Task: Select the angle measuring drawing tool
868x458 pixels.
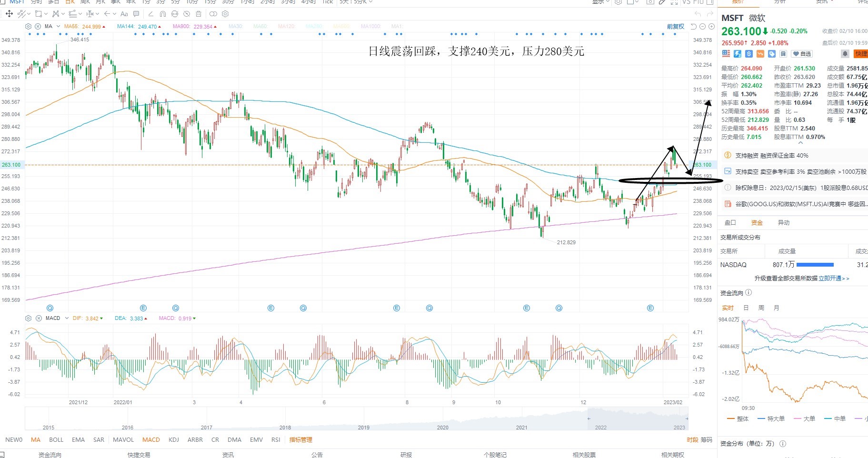Action: (151, 14)
